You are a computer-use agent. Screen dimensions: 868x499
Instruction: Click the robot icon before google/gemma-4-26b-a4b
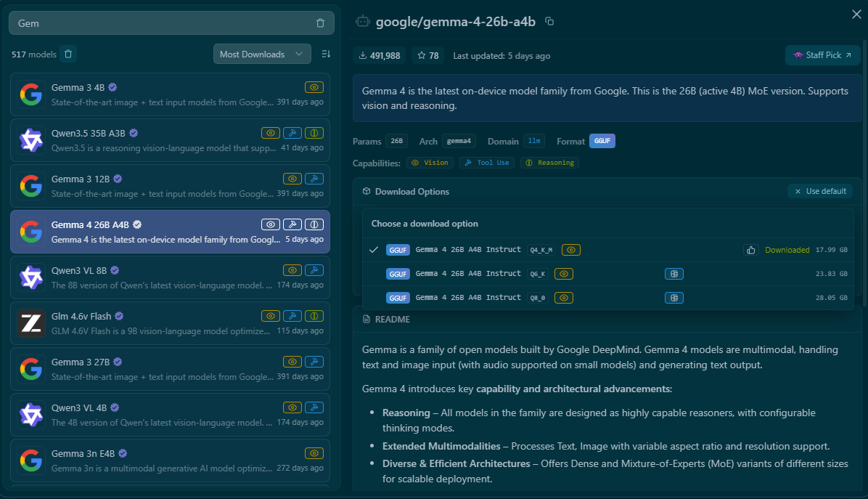pos(363,22)
